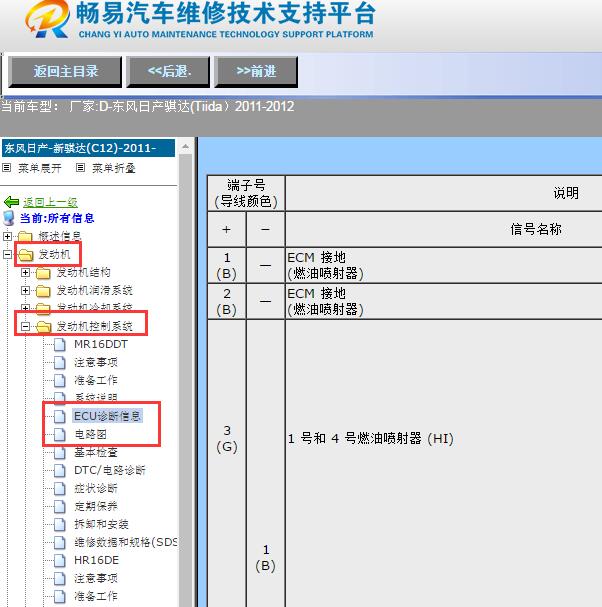Open the HR16DE page icon
The image size is (602, 607).
[60, 561]
